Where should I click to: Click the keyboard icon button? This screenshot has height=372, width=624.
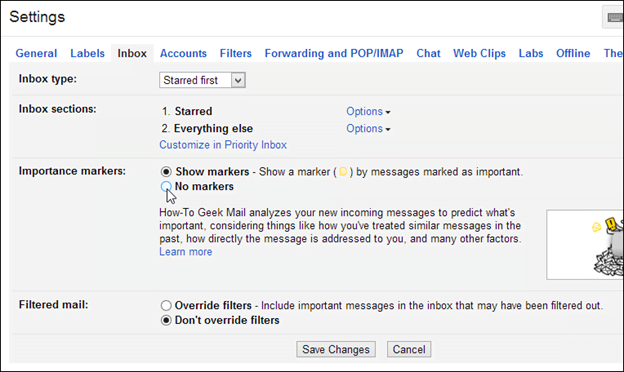click(614, 17)
